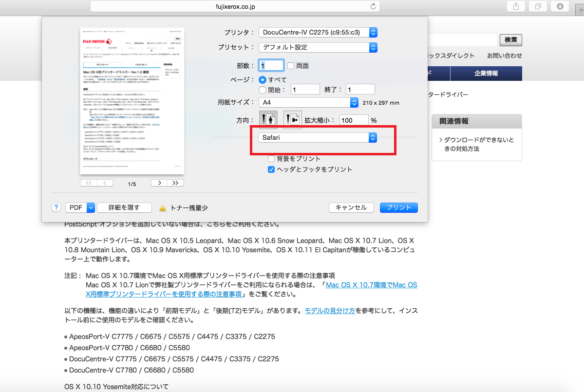Select the 開始 page range radio button
This screenshot has height=392, width=584.
point(263,90)
